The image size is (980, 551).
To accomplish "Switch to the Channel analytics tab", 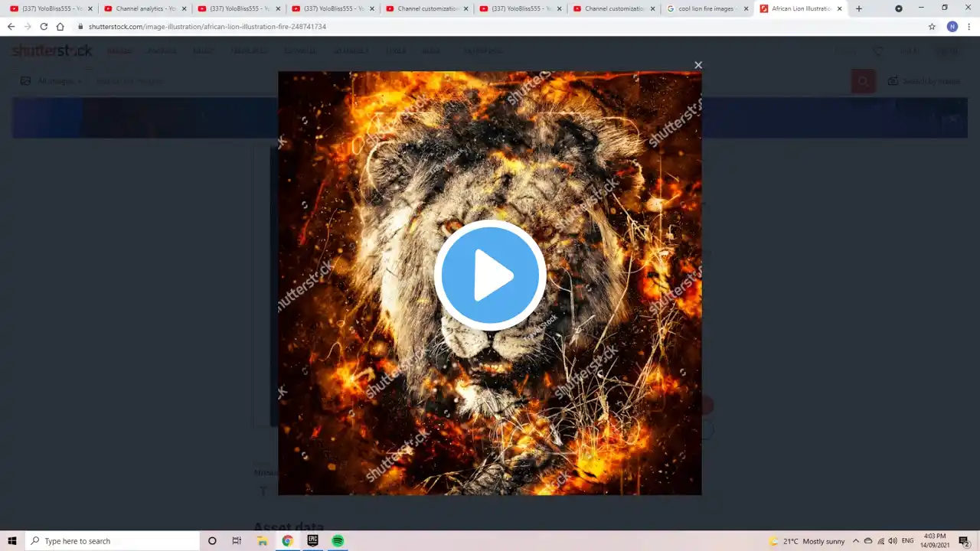I will coord(145,8).
